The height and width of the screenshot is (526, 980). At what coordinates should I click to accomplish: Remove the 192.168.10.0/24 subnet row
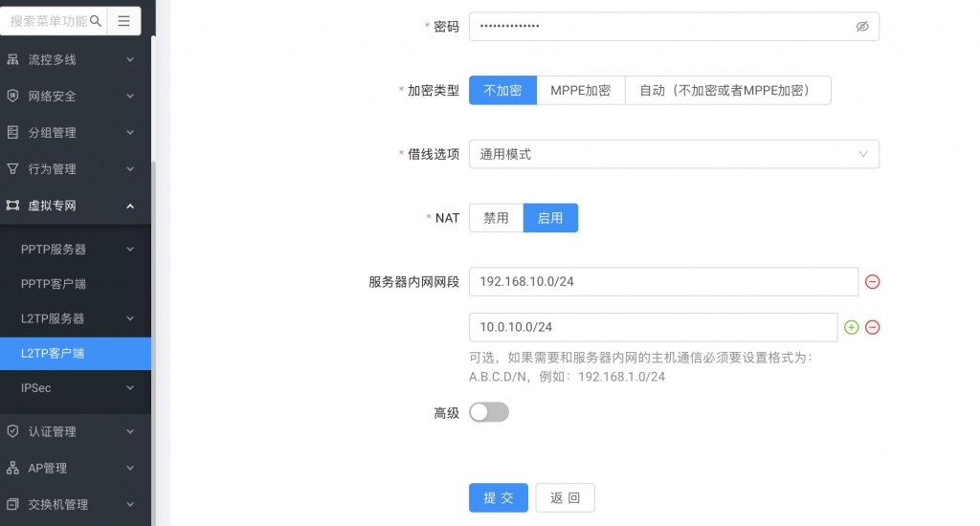873,282
